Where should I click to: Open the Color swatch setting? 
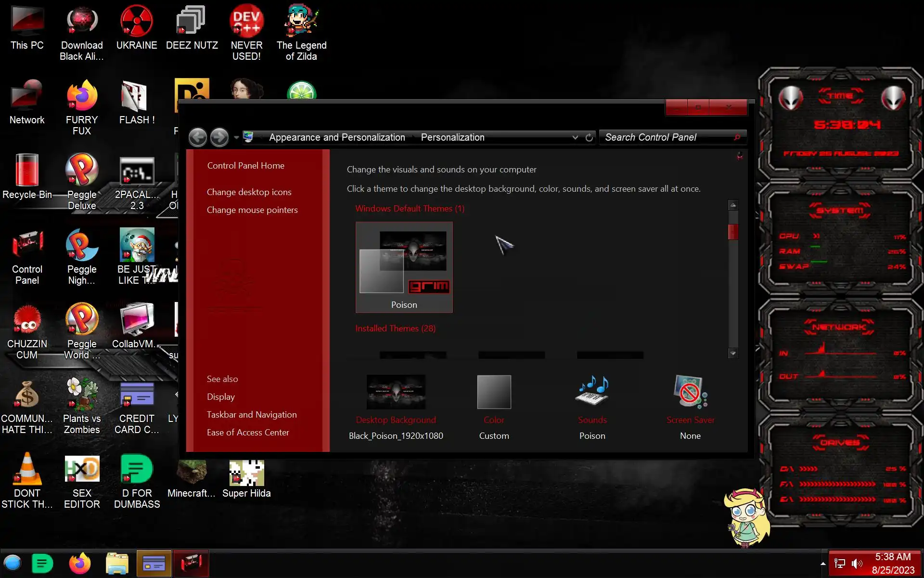(x=494, y=392)
